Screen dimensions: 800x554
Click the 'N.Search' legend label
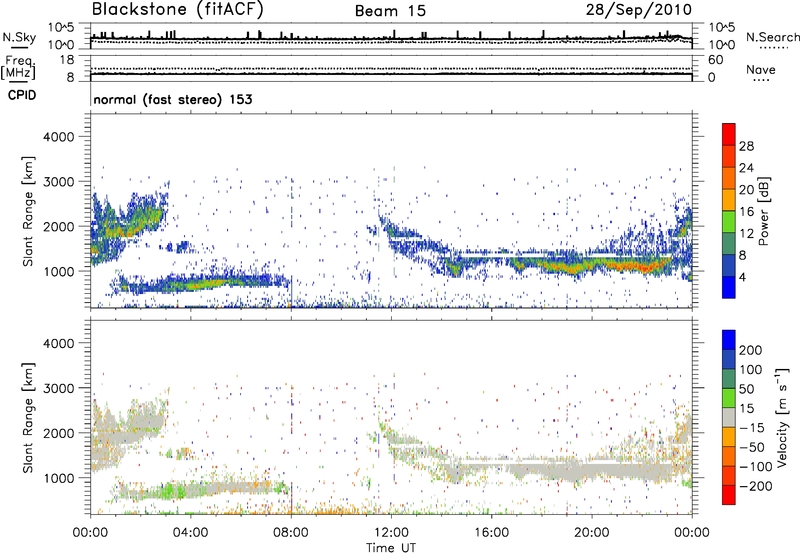click(x=772, y=37)
